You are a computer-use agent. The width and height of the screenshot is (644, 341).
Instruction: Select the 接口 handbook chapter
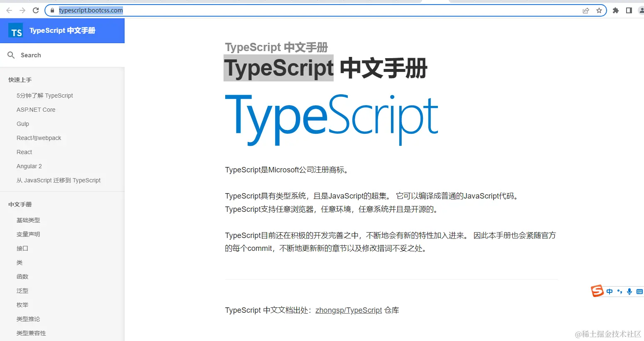pos(22,248)
